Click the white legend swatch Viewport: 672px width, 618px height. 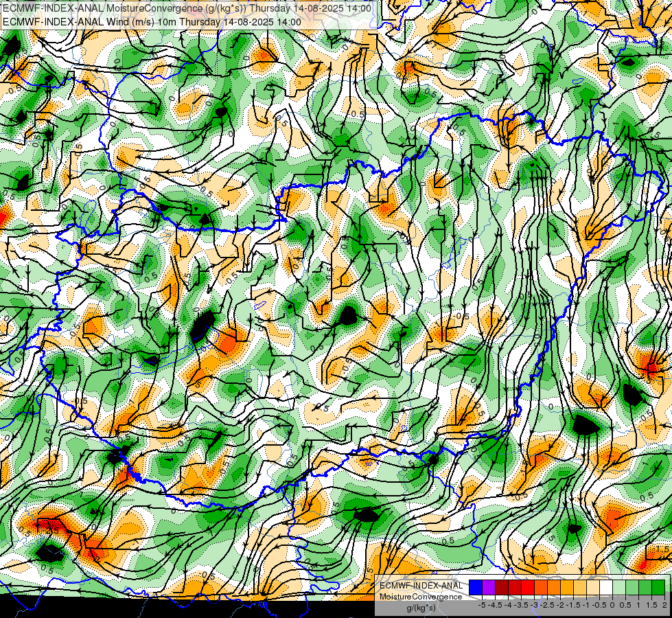pyautogui.click(x=606, y=587)
